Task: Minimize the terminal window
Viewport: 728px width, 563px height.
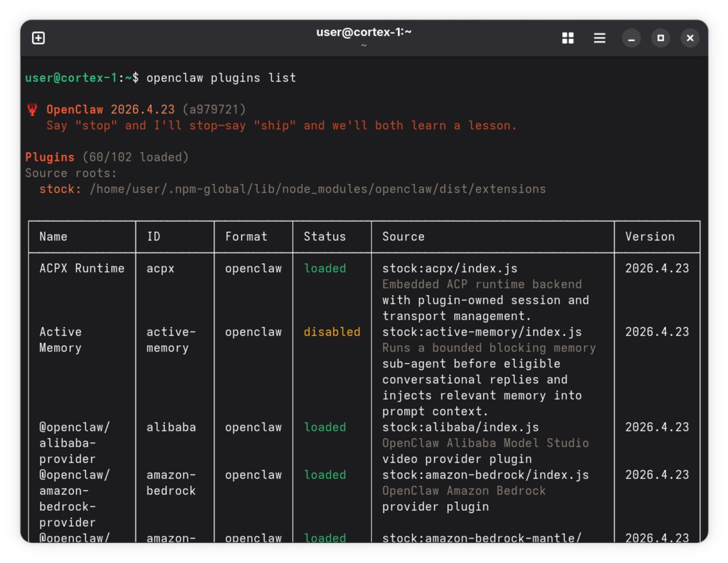Action: [632, 38]
